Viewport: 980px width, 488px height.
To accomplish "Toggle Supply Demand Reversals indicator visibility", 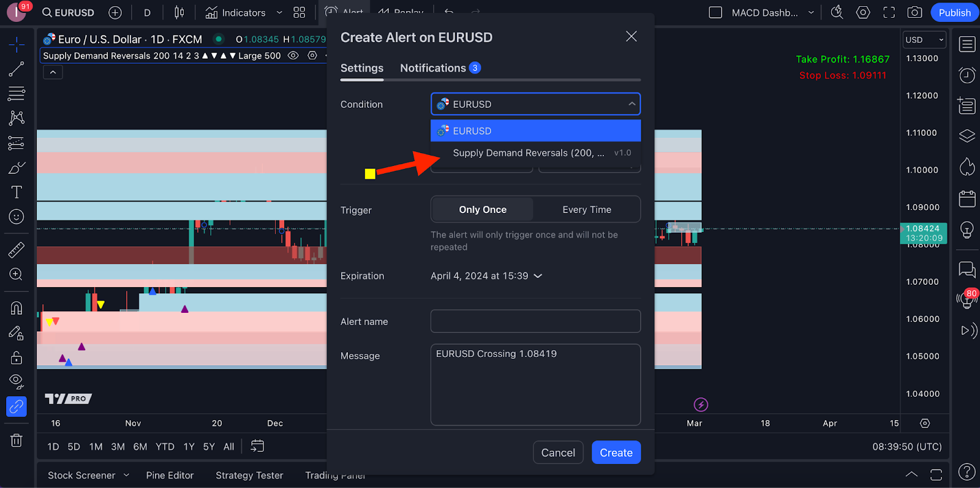I will click(x=293, y=56).
